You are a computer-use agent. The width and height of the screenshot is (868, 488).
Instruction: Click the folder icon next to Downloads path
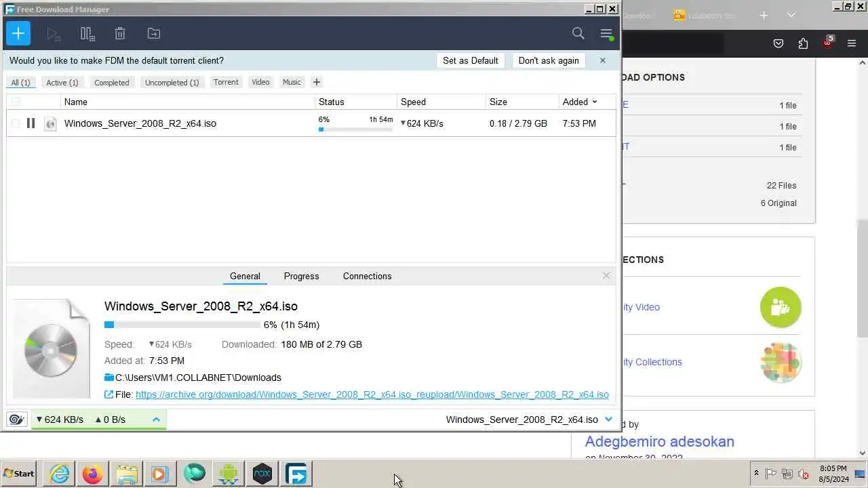(x=109, y=378)
